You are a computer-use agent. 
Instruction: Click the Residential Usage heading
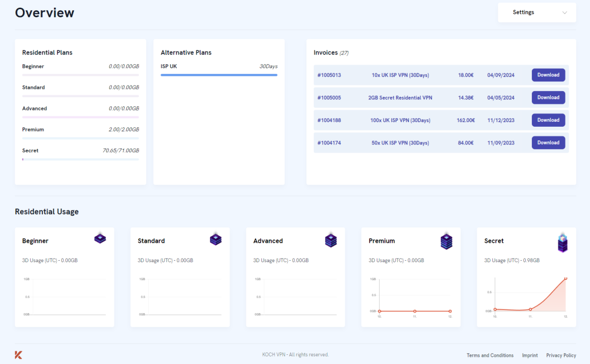(x=47, y=212)
